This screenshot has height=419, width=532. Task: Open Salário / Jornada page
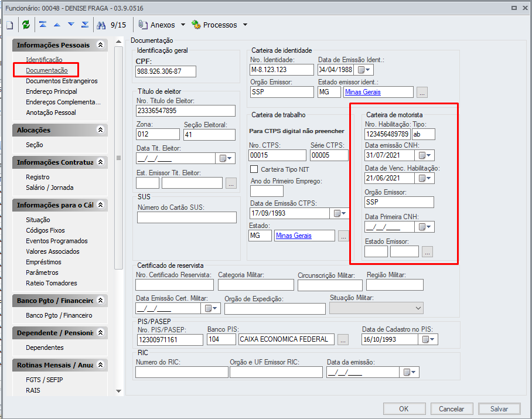50,188
